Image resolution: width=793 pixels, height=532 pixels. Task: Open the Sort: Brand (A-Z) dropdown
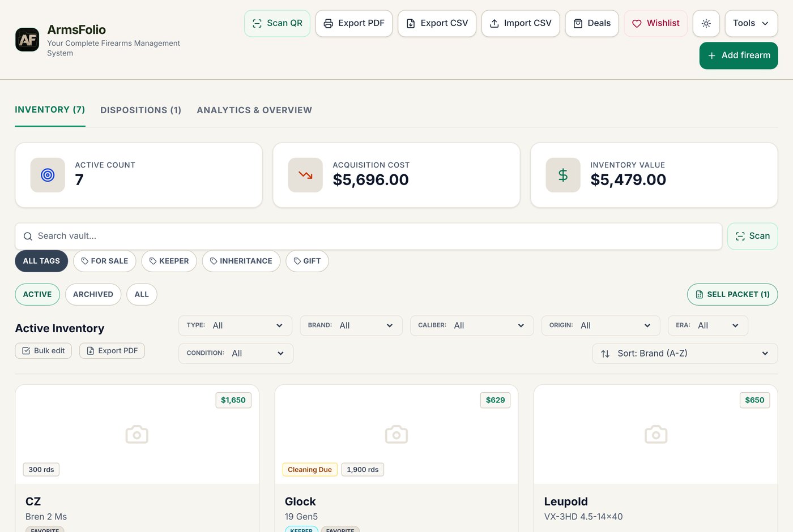685,354
